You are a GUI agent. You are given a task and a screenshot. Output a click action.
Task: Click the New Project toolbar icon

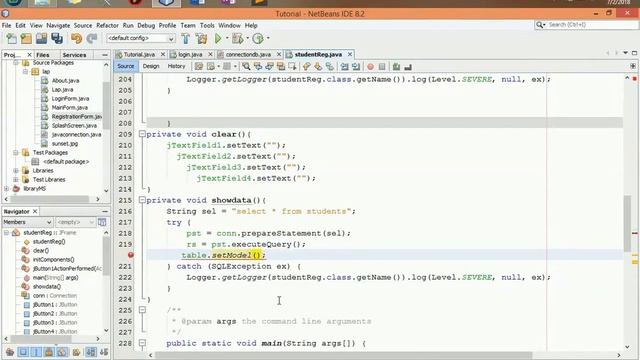[26, 39]
